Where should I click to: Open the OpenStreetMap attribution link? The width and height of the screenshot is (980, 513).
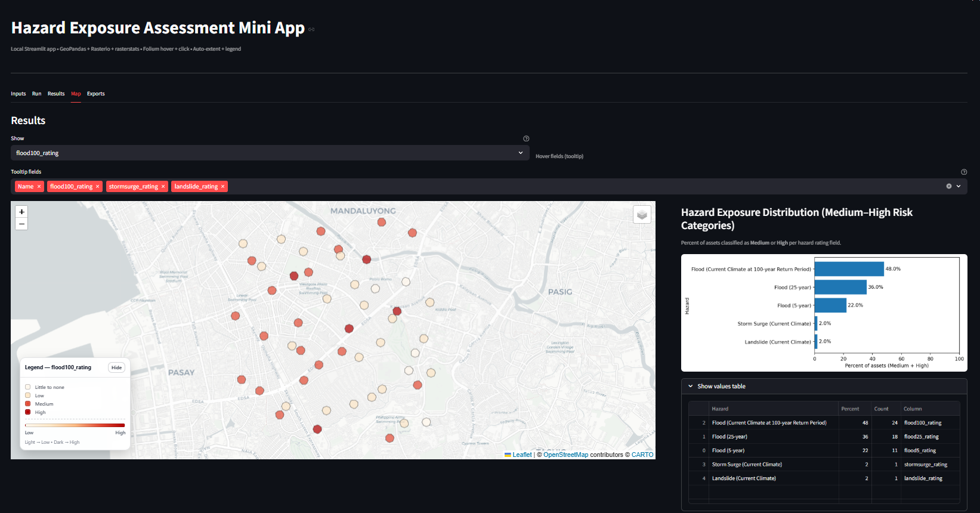[x=565, y=455]
